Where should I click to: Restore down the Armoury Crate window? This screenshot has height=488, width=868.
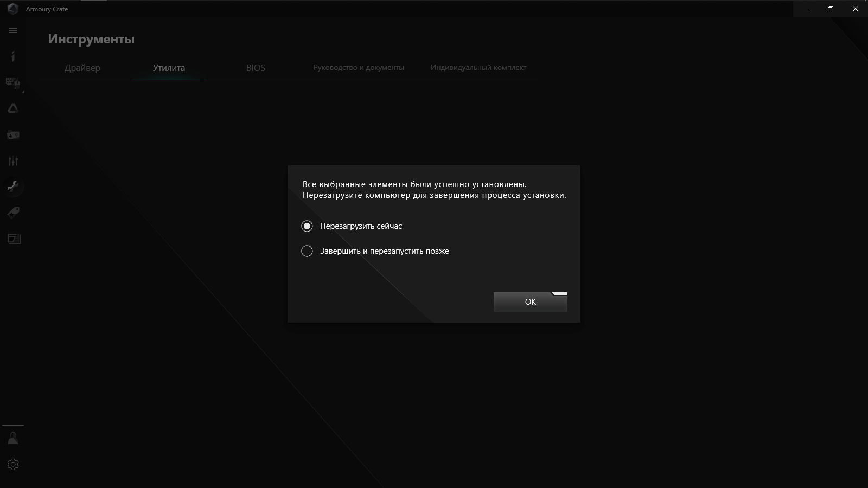(831, 9)
